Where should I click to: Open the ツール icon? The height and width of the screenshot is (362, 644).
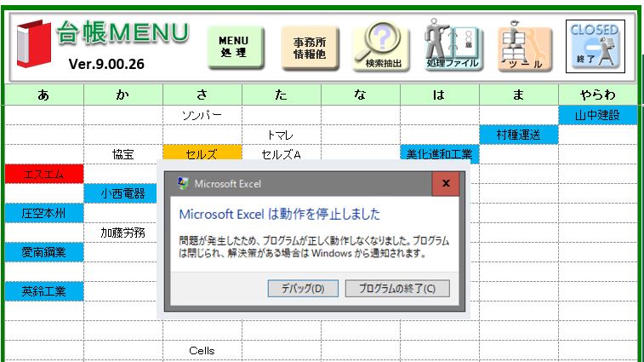pos(525,47)
